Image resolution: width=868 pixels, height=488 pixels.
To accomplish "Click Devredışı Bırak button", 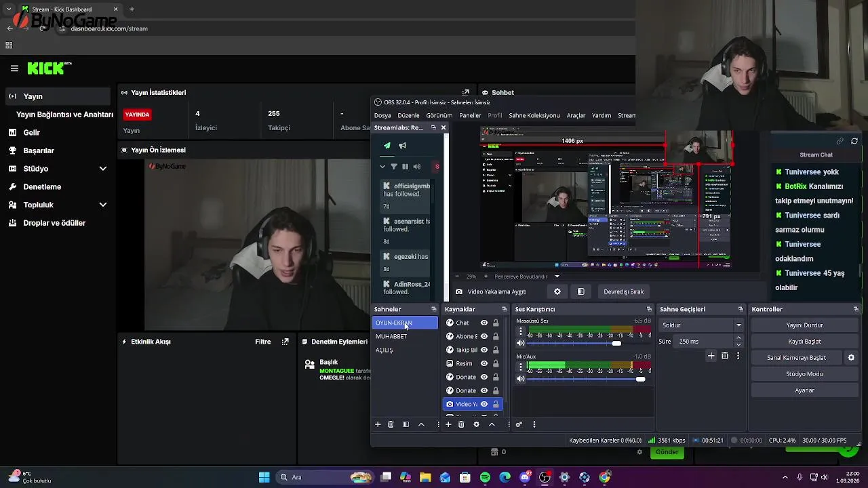I will tap(624, 291).
